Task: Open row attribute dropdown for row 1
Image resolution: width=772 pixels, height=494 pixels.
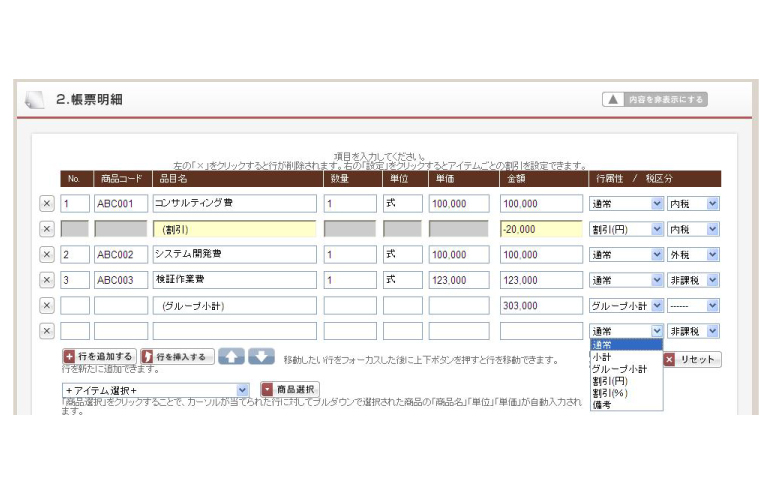Action: click(626, 203)
